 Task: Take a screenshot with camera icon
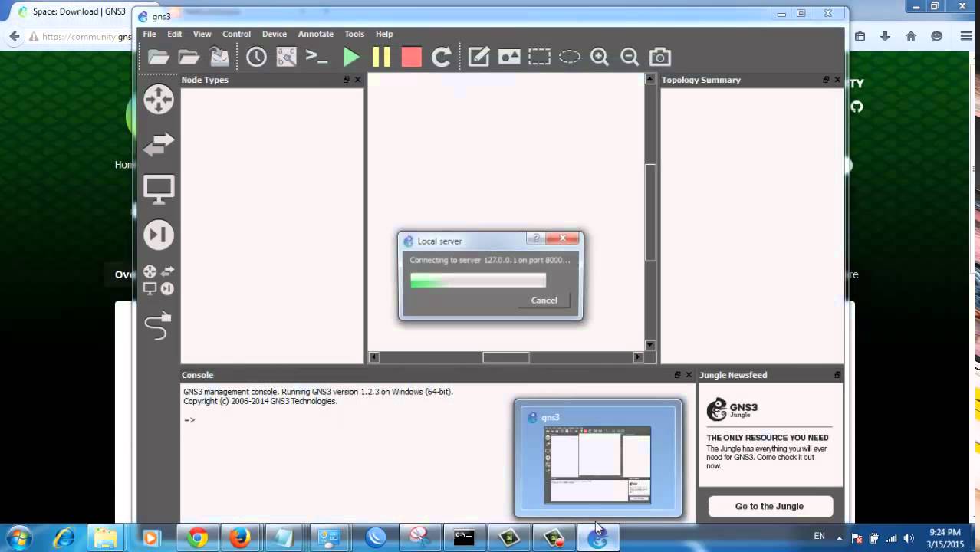click(659, 57)
